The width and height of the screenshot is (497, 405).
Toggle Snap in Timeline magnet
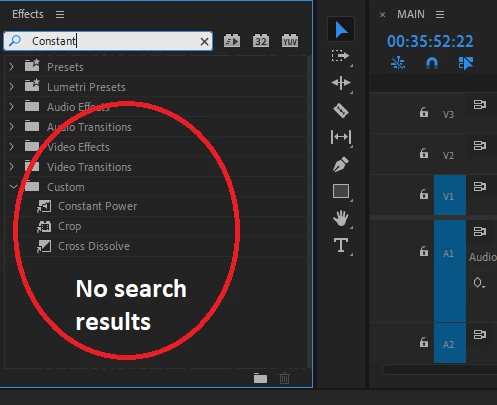click(x=432, y=63)
